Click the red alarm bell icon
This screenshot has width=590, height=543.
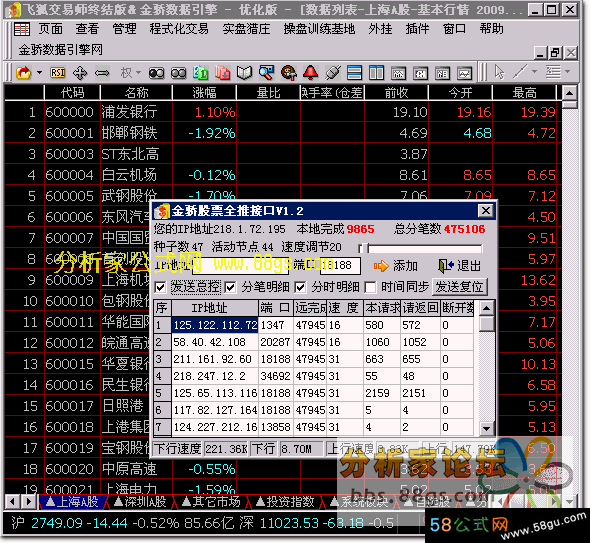310,73
